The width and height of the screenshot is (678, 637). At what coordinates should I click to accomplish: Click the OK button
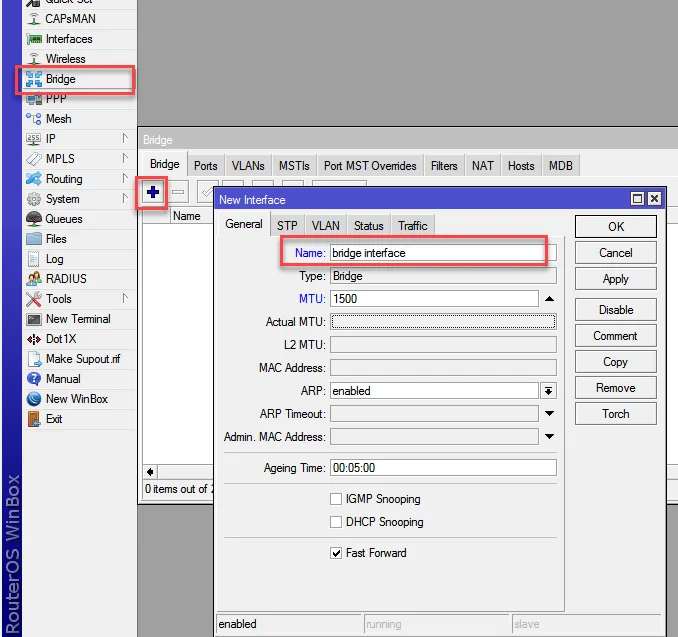[616, 227]
